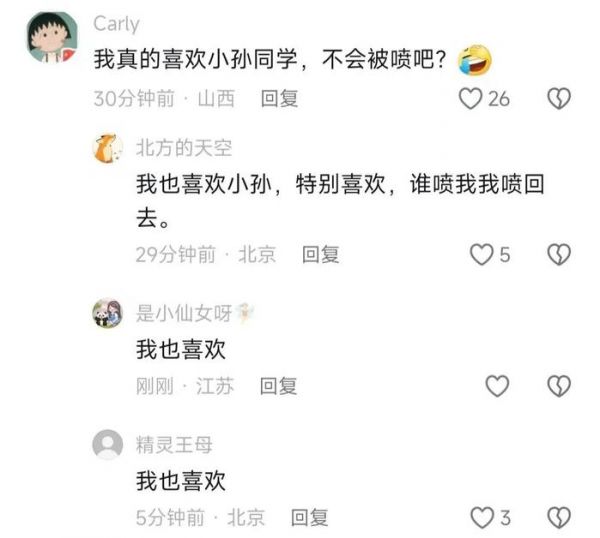600x538 pixels.
Task: Open the username 精灵王母
Action: point(174,445)
